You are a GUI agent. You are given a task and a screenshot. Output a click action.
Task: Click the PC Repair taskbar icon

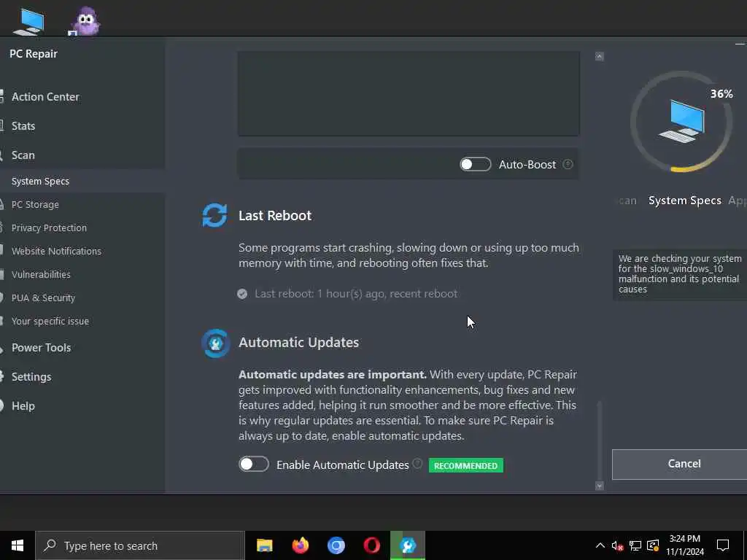pos(408,545)
